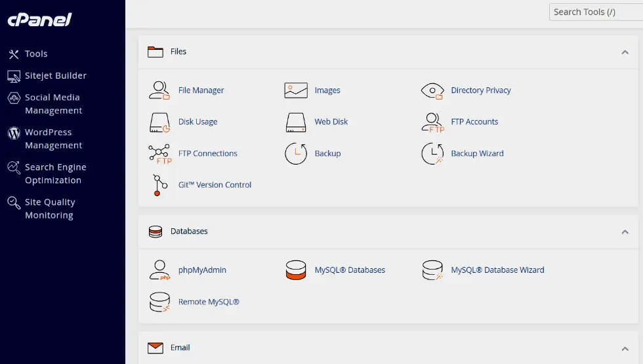
Task: Click the Backup Wizard clock icon
Action: point(432,153)
